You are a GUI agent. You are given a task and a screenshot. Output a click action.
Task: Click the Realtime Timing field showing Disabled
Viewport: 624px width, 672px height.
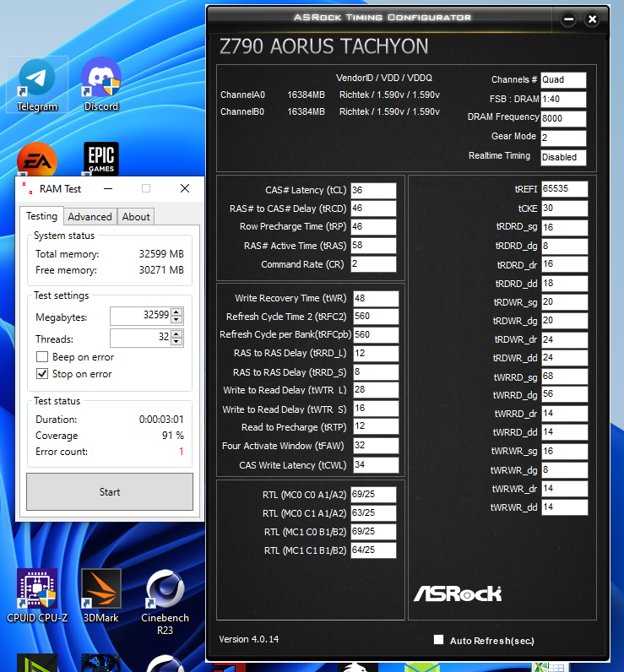tap(563, 157)
